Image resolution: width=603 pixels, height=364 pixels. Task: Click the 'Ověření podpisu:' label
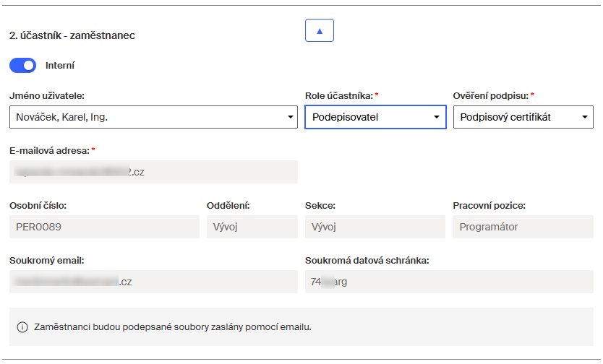click(491, 95)
